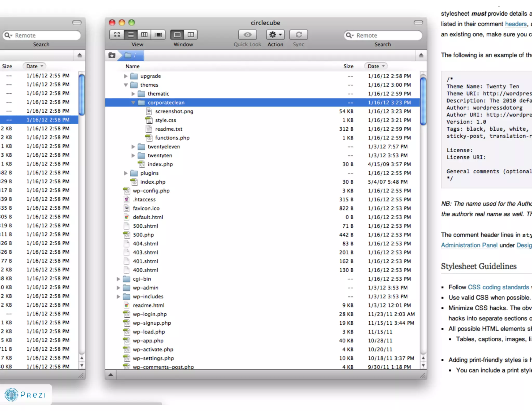The height and width of the screenshot is (411, 532).
Task: Sort by Date column header in circlecube
Action: [376, 66]
